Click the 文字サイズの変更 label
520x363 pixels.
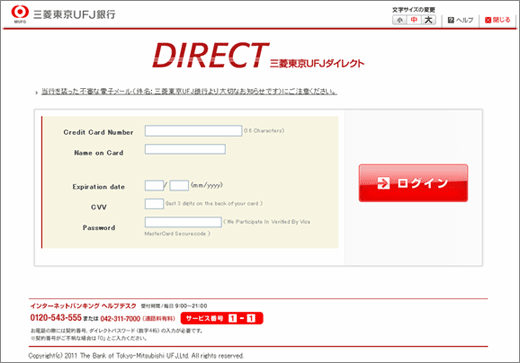coord(414,10)
